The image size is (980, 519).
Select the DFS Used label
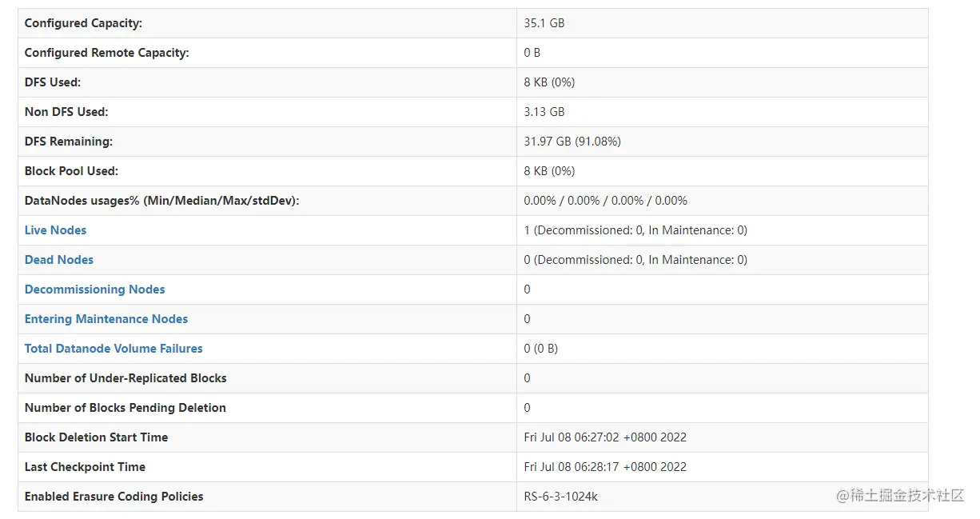click(x=53, y=82)
